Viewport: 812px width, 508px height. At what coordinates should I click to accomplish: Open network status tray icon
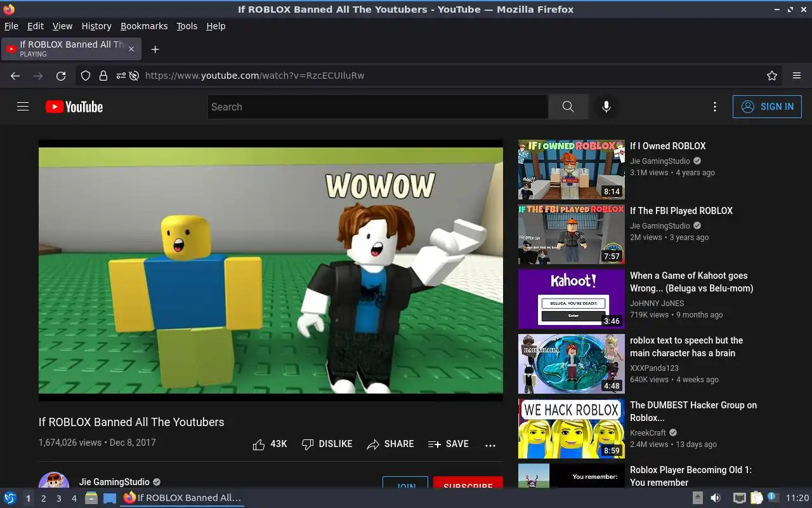(x=739, y=498)
